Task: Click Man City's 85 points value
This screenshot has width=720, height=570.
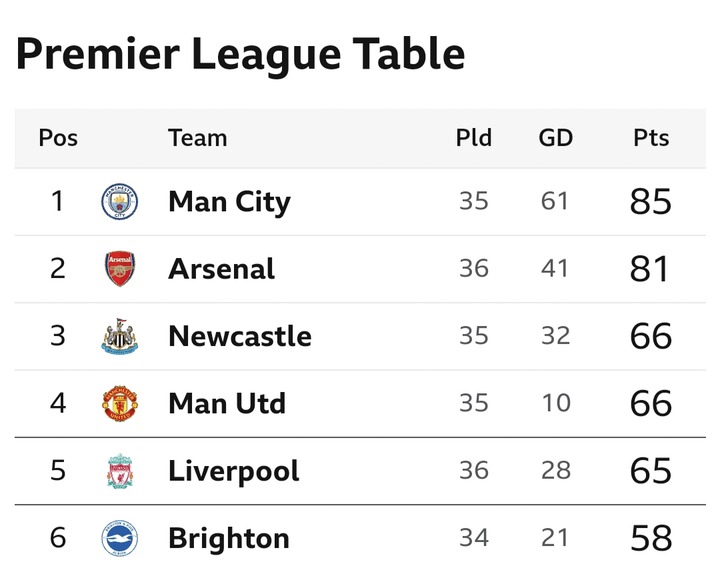Action: pos(651,202)
